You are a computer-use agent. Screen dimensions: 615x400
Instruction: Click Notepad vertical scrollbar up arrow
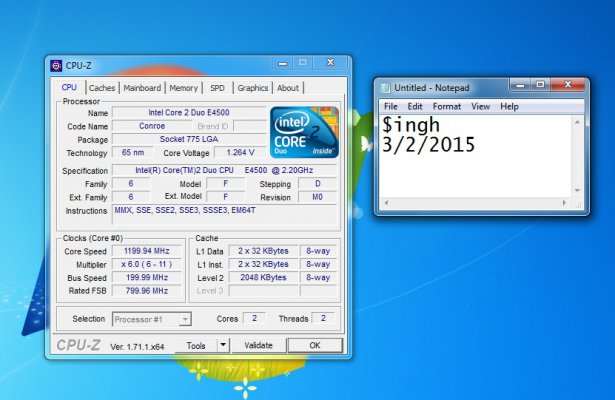[577, 122]
